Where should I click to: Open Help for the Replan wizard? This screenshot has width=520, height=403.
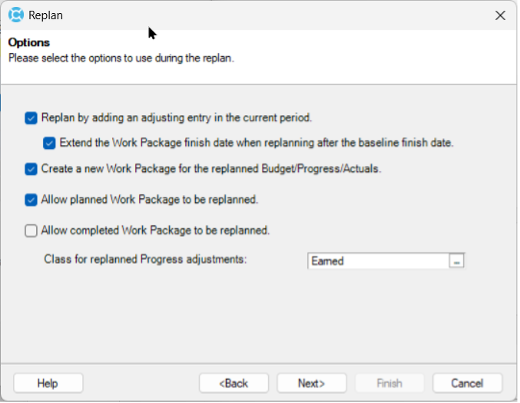coord(48,383)
